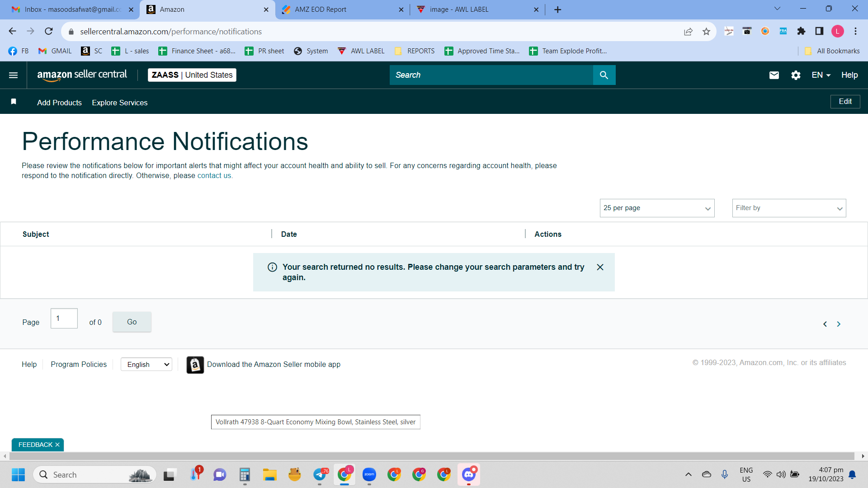Open the Finance Sheet bookmark
The image size is (868, 488).
(197, 51)
